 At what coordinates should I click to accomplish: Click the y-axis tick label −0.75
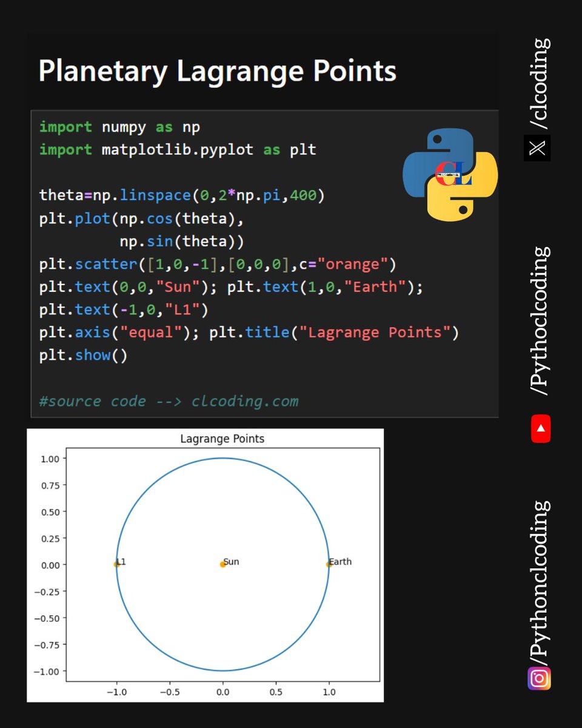click(x=47, y=645)
